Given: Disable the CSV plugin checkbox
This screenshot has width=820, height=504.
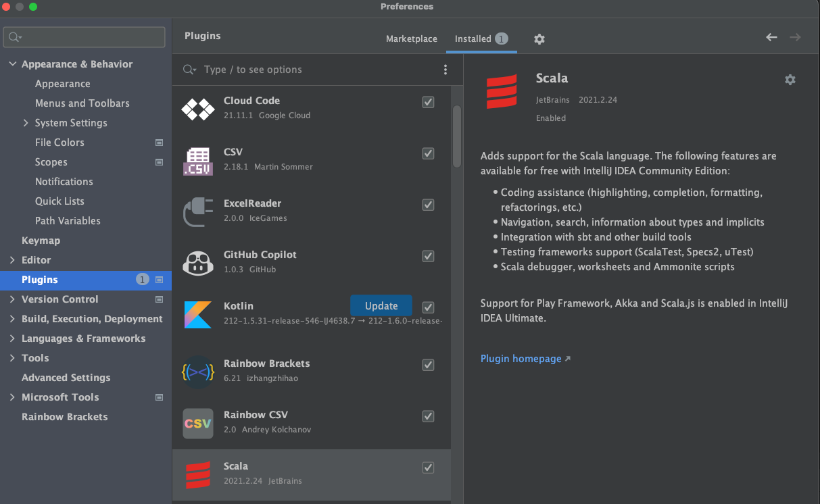Looking at the screenshot, I should 428,153.
